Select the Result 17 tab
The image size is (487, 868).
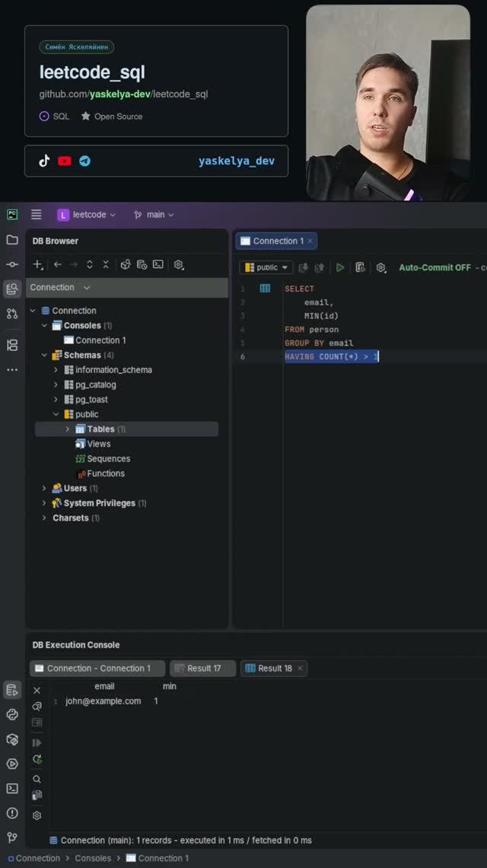click(x=203, y=669)
